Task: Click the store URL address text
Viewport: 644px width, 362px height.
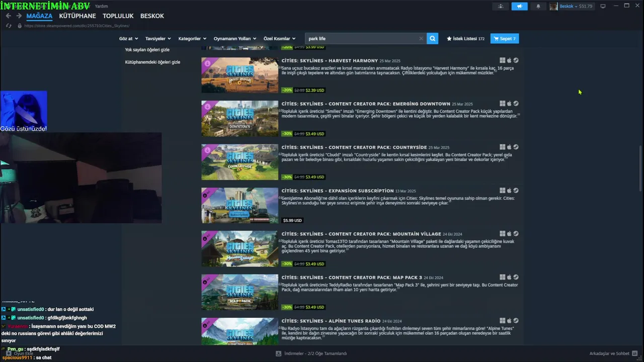Action: 76,26
